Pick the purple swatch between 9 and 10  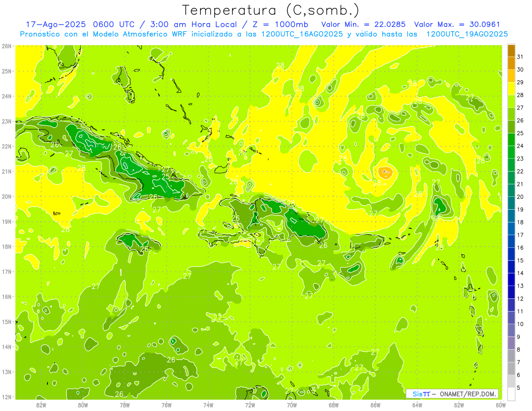point(511,330)
